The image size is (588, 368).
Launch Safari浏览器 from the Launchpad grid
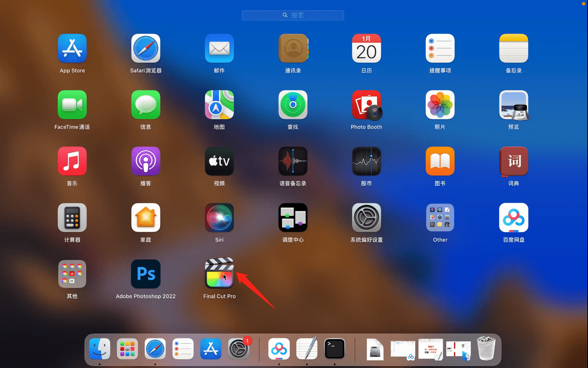[146, 48]
